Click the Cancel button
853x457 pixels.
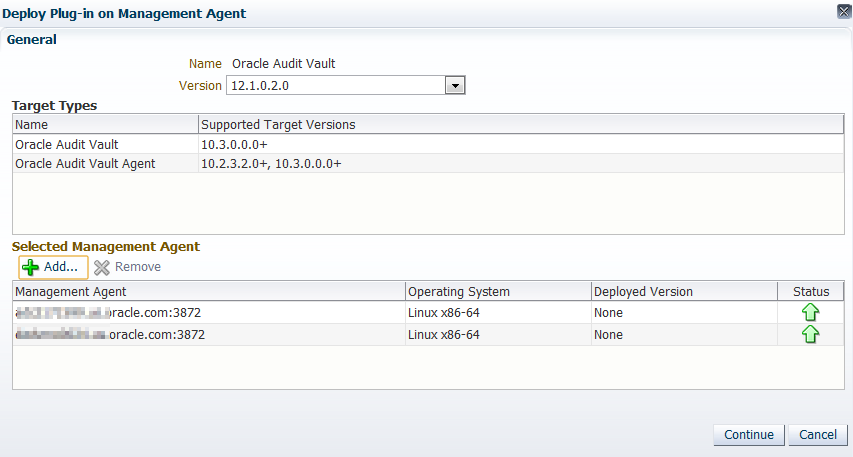(x=818, y=435)
